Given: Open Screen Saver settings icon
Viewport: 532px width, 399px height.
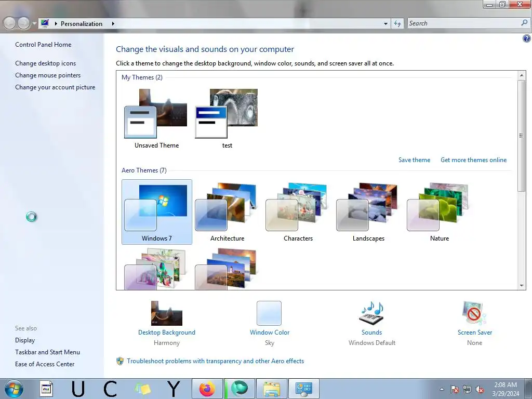Looking at the screenshot, I should coord(474,313).
